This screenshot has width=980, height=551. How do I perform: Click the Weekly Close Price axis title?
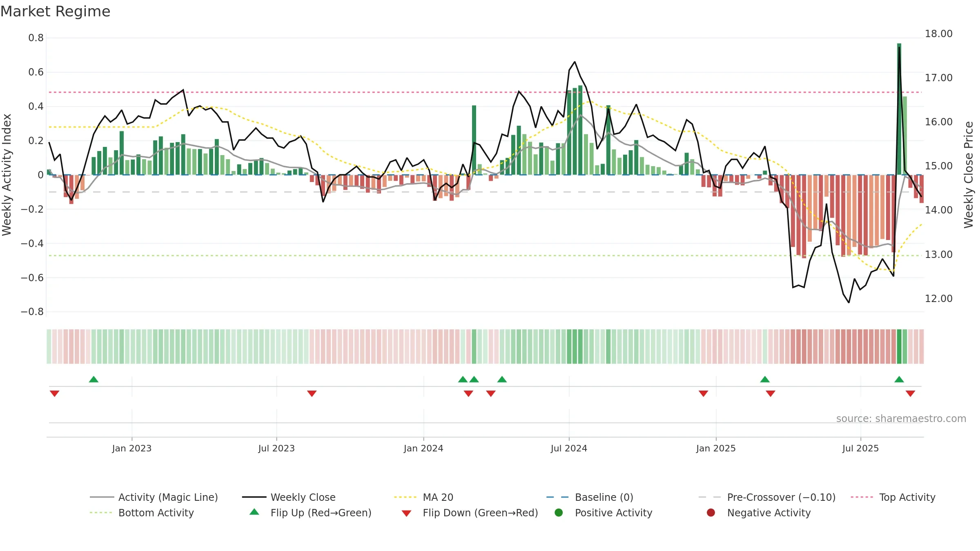tap(969, 175)
